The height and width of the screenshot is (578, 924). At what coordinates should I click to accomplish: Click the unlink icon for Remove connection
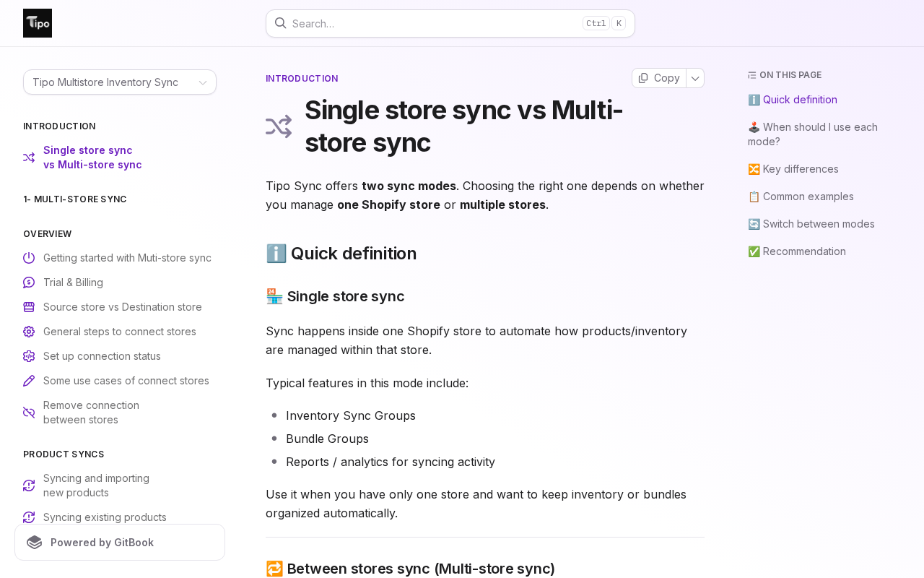(x=29, y=413)
